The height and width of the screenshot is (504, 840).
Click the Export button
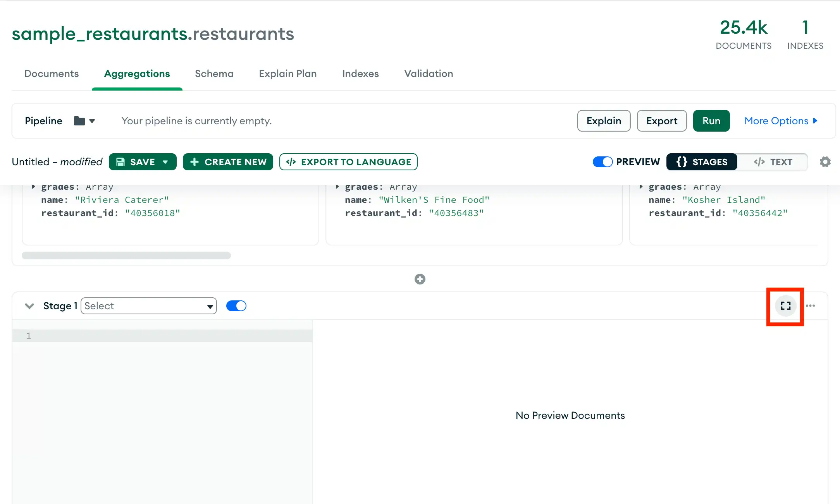point(660,120)
